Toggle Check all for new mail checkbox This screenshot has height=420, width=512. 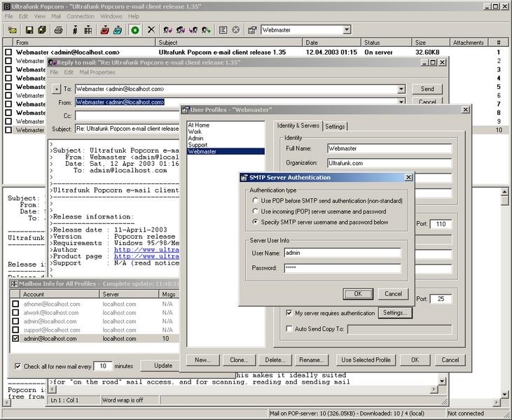click(18, 366)
